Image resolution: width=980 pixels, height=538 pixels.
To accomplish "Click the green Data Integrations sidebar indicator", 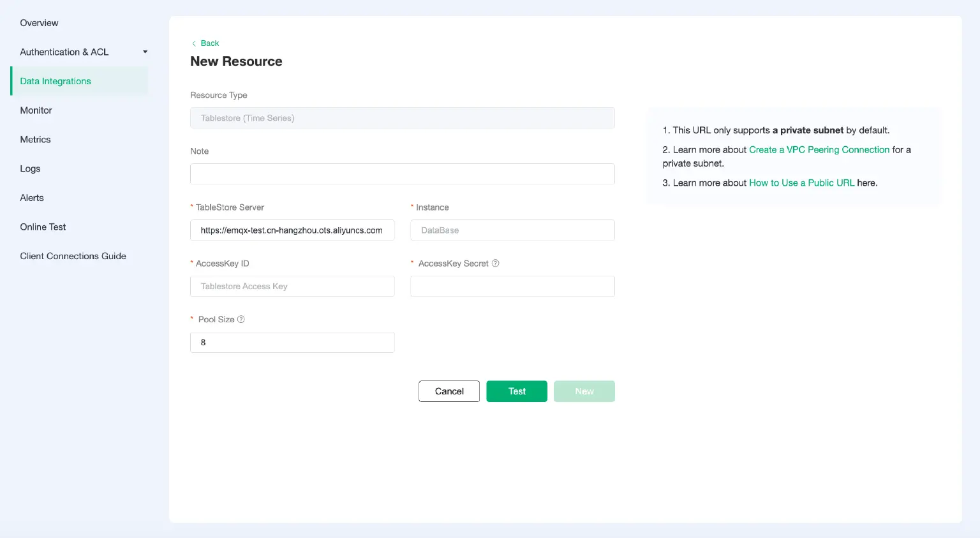I will (x=11, y=81).
